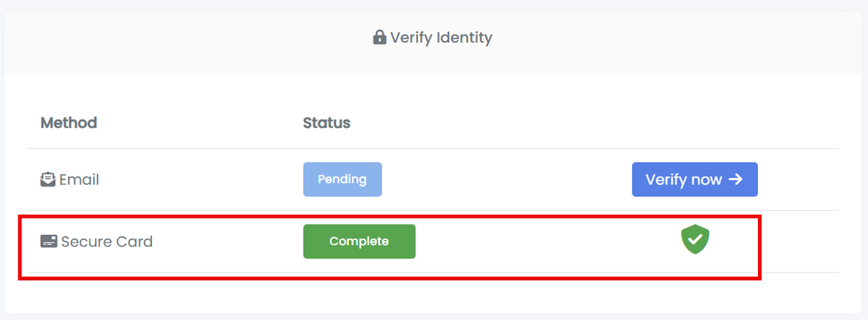Click empty space between Complete and shield icon
The image size is (868, 320).
(546, 241)
